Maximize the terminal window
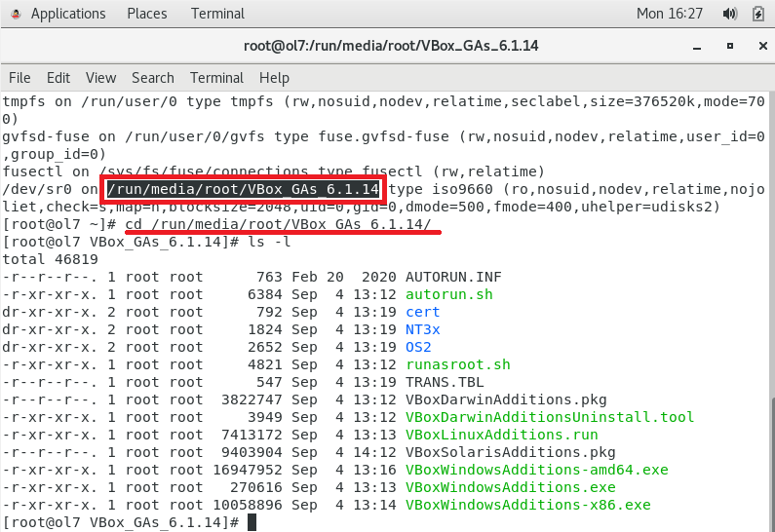Image resolution: width=775 pixels, height=532 pixels. pos(730,46)
